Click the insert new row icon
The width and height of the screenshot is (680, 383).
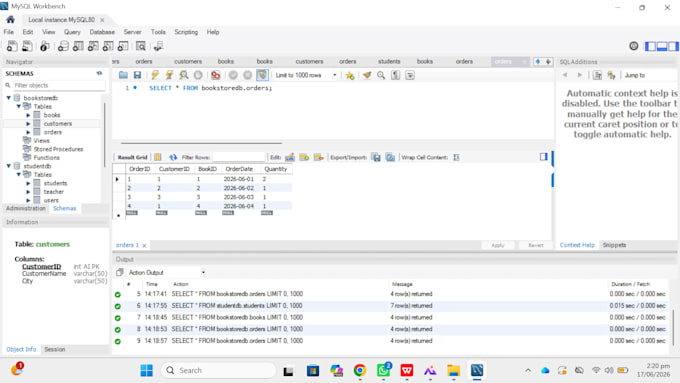(304, 157)
